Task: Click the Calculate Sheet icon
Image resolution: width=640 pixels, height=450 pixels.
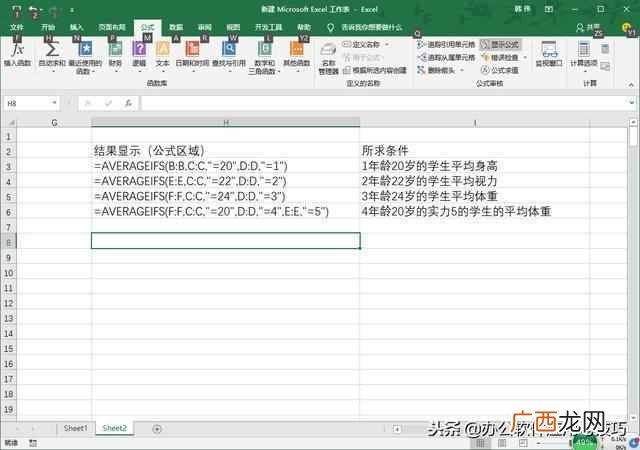Action: (x=605, y=66)
